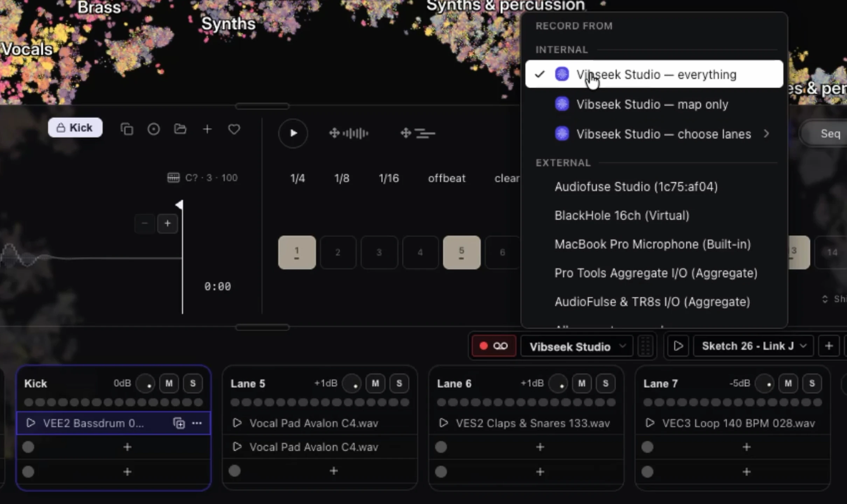Viewport: 847px width, 504px height.
Task: Preview VES2 Claps & Snares 133.wav
Action: 444,423
